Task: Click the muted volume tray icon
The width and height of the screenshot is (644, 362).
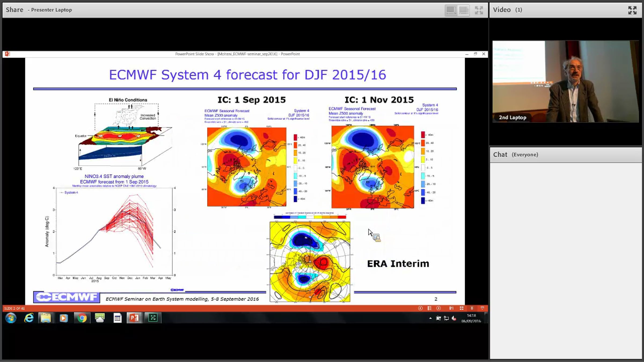Action: (x=454, y=318)
